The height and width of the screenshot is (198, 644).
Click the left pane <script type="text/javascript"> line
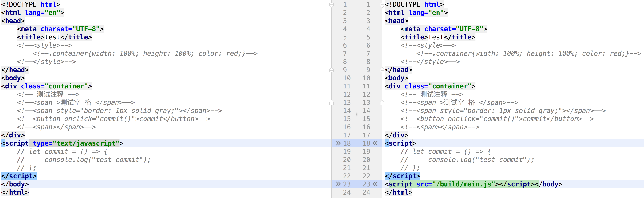[x=62, y=143]
